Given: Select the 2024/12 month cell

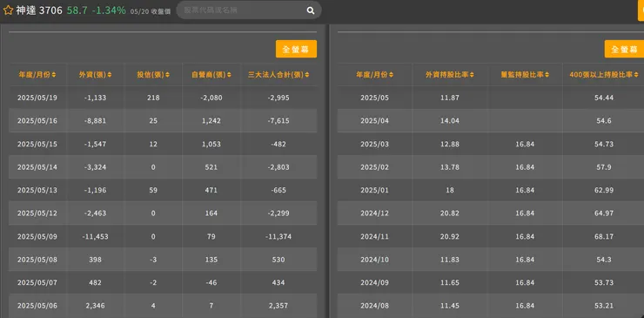Looking at the screenshot, I should 374,213.
